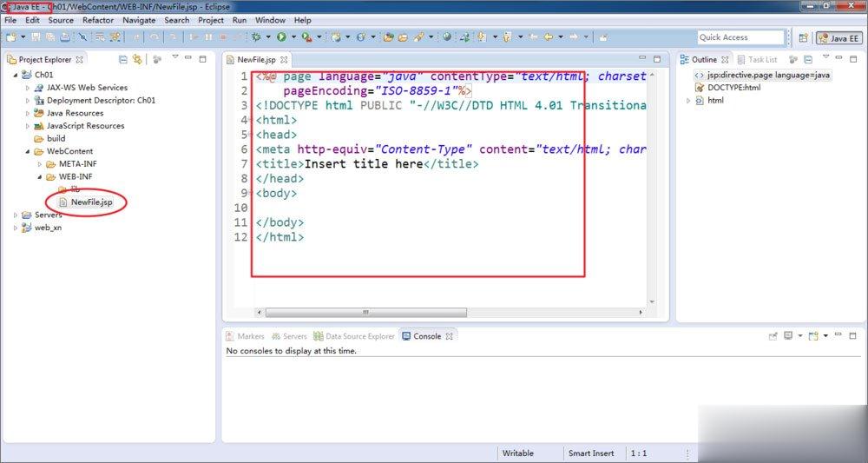
Task: Open the Window menu
Action: click(x=270, y=20)
